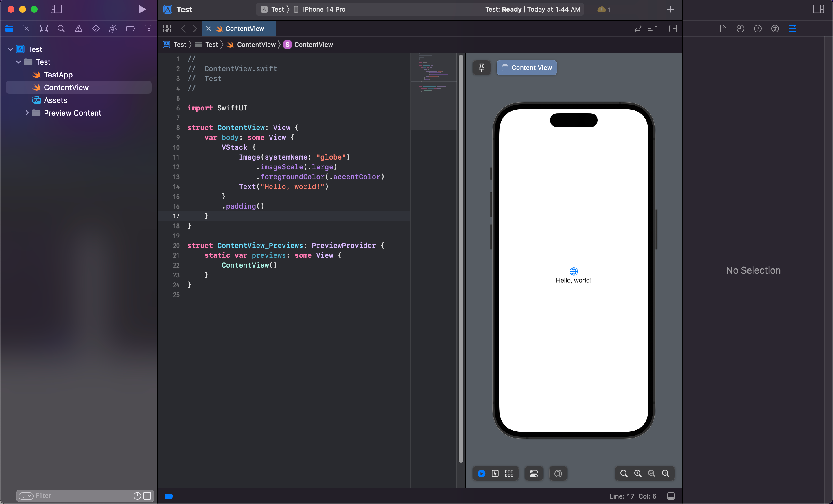The width and height of the screenshot is (833, 504).
Task: Open the Issue navigator warning icon
Action: click(x=78, y=29)
